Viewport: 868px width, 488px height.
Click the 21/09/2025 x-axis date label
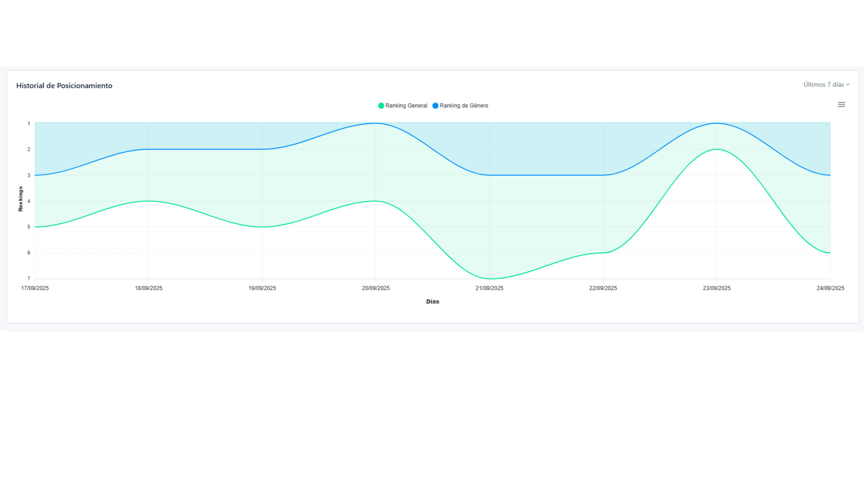(x=489, y=288)
